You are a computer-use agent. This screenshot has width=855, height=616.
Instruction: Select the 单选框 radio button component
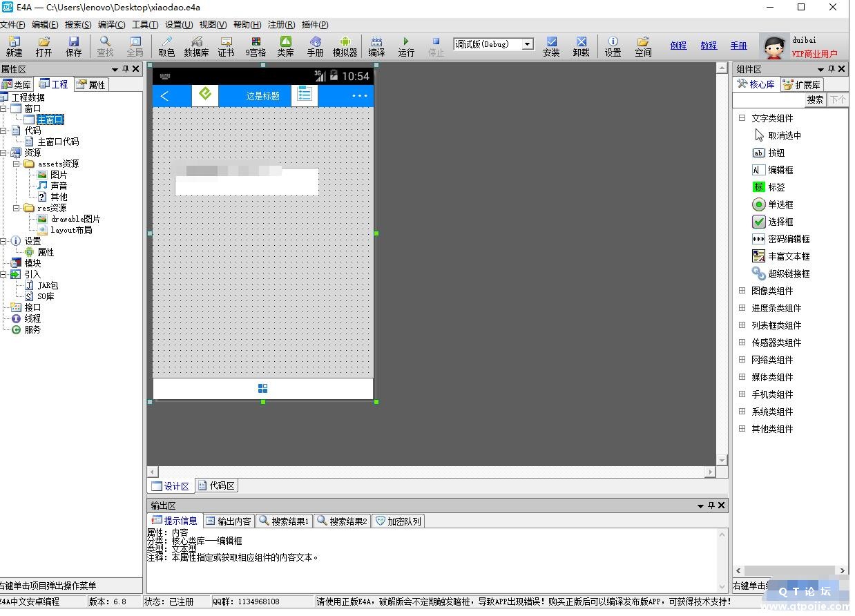pyautogui.click(x=780, y=204)
